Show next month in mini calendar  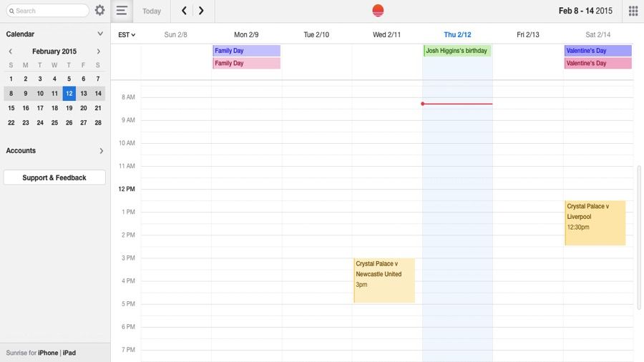coord(99,52)
